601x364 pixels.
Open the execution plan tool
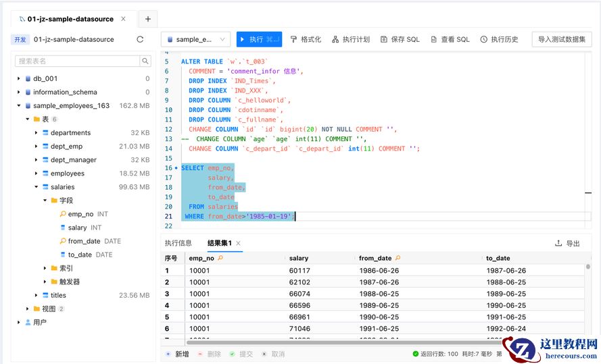pyautogui.click(x=350, y=39)
